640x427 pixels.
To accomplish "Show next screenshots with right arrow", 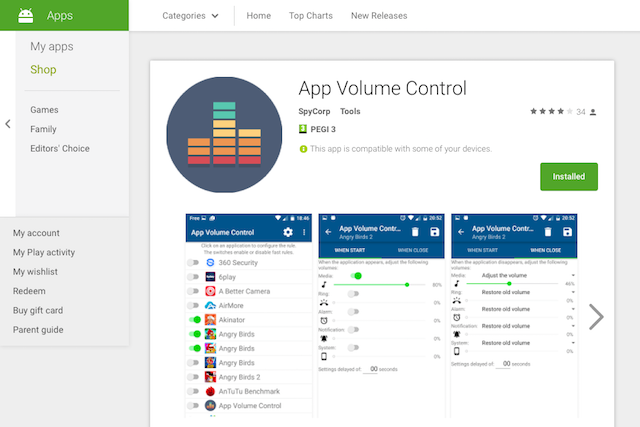I will tap(596, 317).
